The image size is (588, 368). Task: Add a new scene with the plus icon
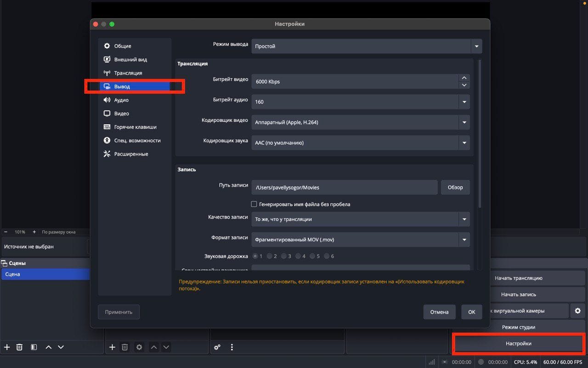pyautogui.click(x=7, y=347)
